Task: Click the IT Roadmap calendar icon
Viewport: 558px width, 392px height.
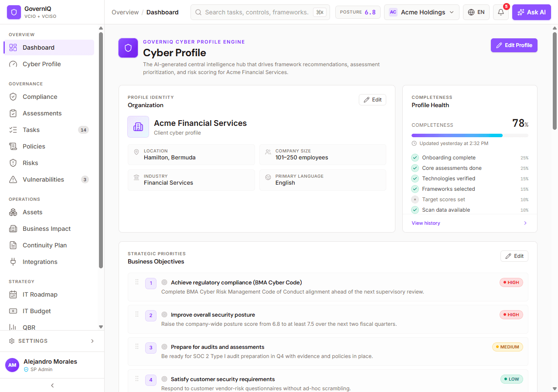Action: (13, 294)
